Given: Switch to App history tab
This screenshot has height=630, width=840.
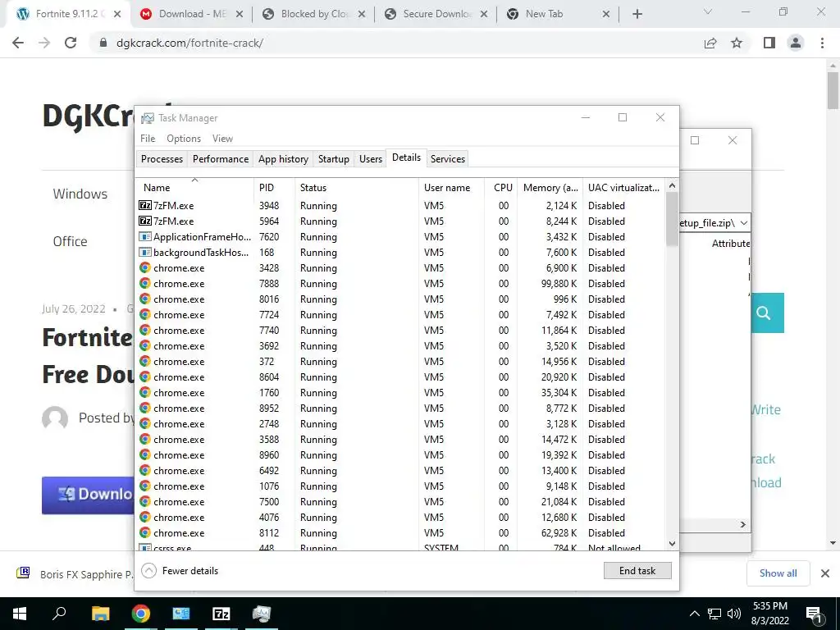Looking at the screenshot, I should (283, 158).
